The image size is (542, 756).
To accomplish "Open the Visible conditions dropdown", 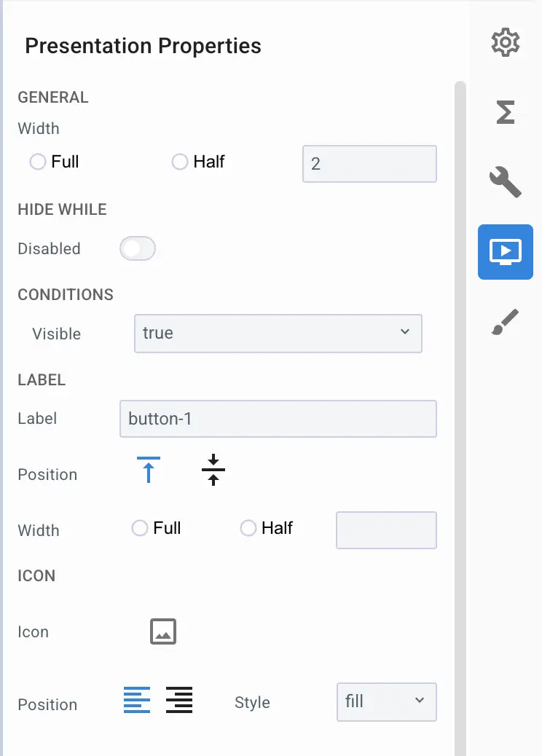I will click(278, 334).
